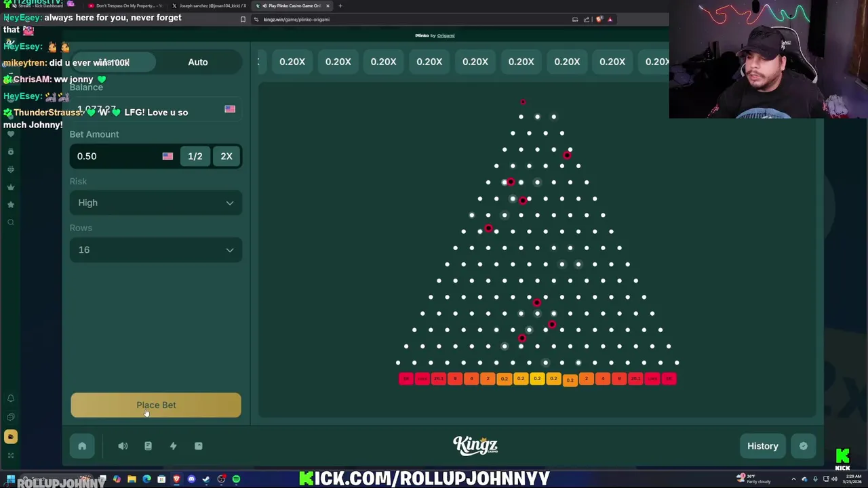Open Discord from the taskbar

191,479
